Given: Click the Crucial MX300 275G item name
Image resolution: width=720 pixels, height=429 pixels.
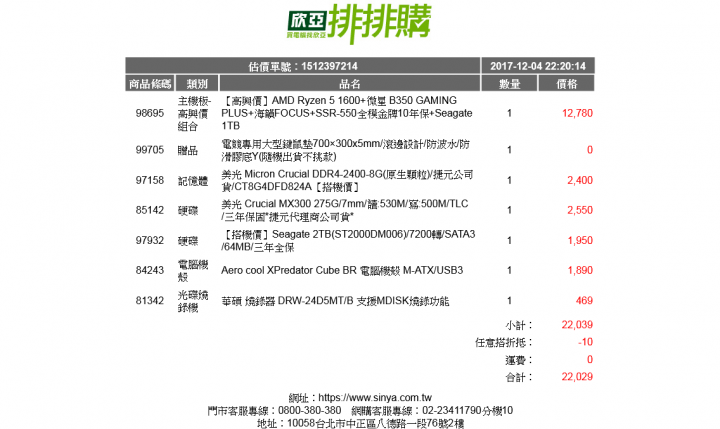Looking at the screenshot, I should pyautogui.click(x=345, y=210).
